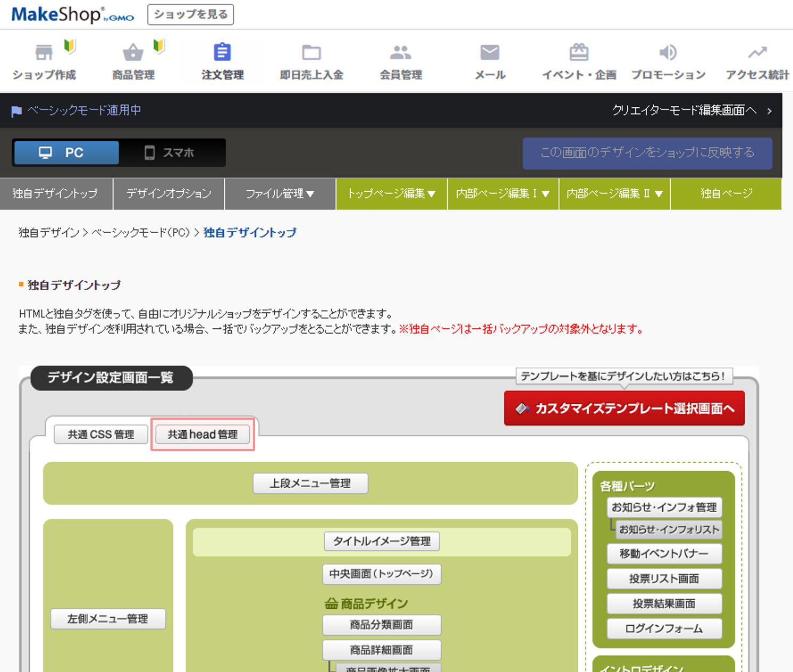Image resolution: width=793 pixels, height=672 pixels.
Task: Go to カスタマイズテンプレート選択画面へ
Action: click(624, 409)
